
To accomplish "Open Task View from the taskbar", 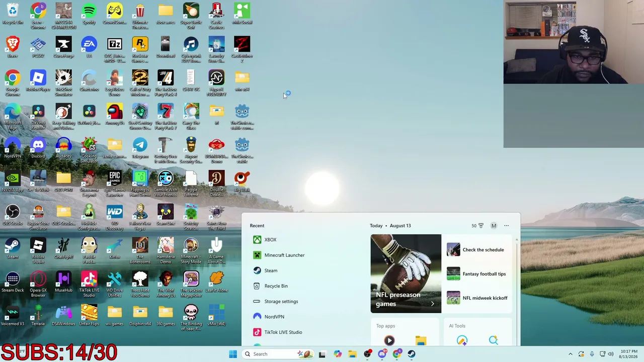I will tap(322, 354).
